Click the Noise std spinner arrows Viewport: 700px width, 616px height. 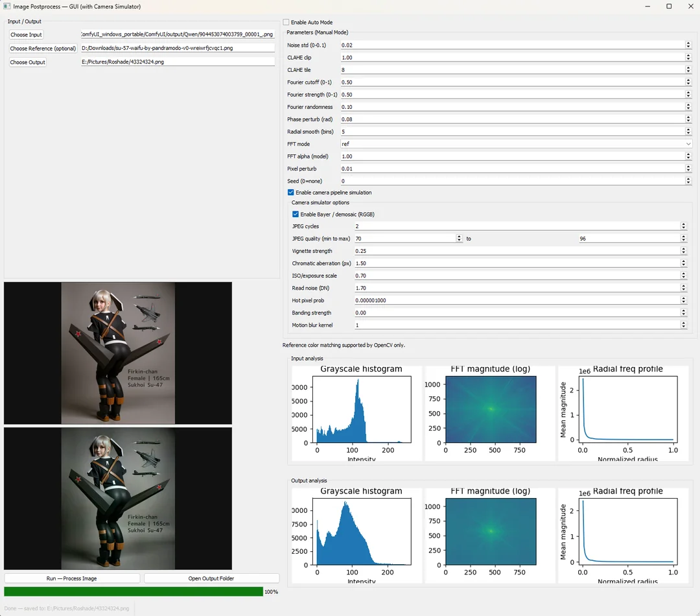tap(688, 45)
